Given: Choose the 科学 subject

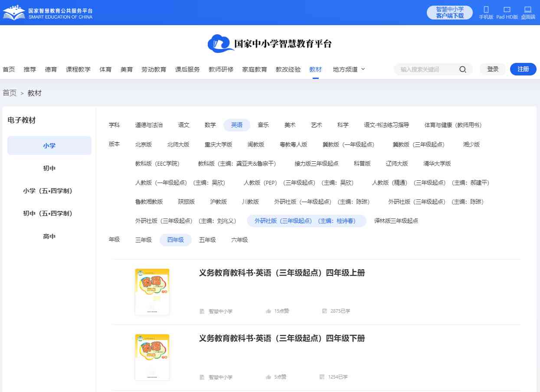Looking at the screenshot, I should pyautogui.click(x=343, y=125).
